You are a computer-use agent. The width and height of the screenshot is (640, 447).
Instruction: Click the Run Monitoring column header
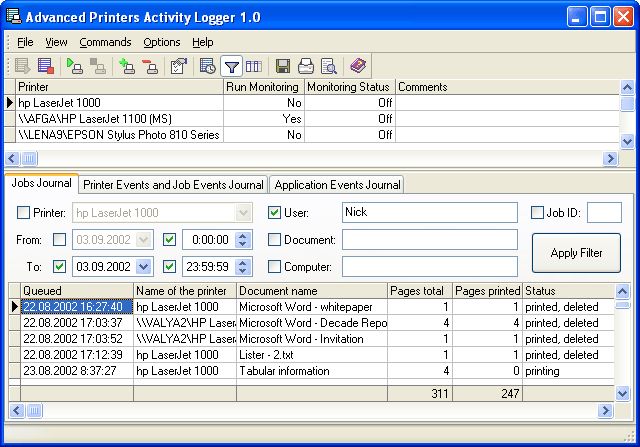264,87
